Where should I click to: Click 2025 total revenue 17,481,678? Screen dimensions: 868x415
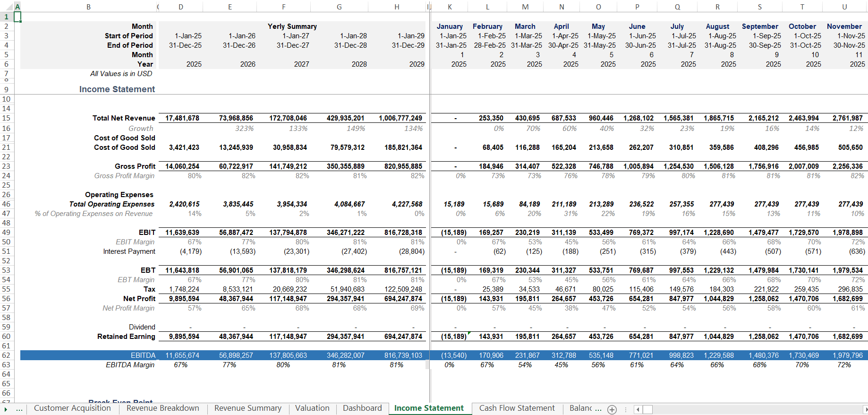pos(182,118)
